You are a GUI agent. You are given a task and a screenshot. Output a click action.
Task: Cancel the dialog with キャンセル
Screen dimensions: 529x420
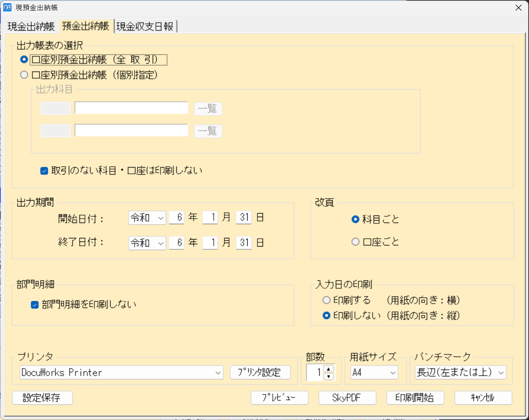tap(483, 398)
